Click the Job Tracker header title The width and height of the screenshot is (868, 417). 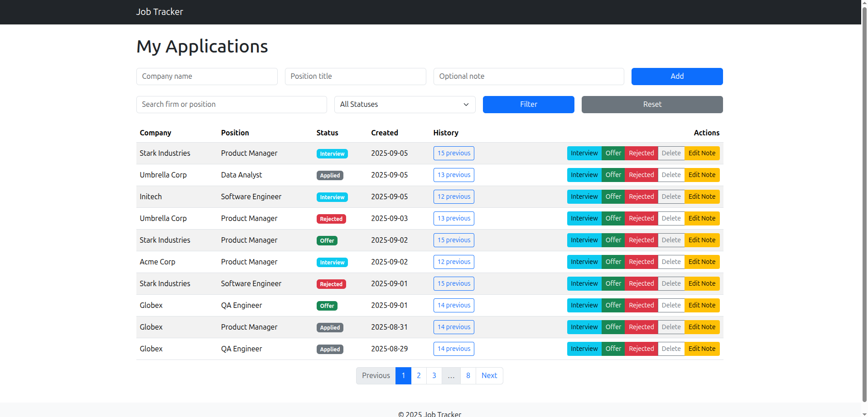159,12
